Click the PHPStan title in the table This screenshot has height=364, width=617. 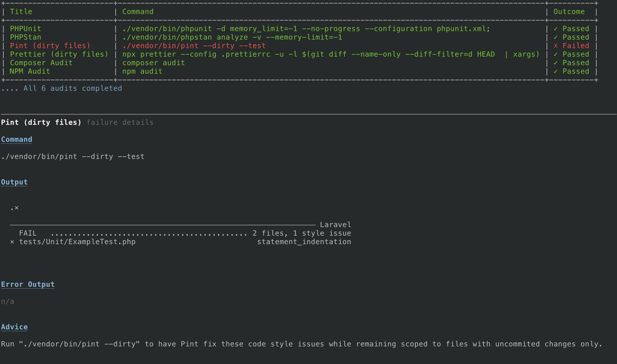pos(26,37)
